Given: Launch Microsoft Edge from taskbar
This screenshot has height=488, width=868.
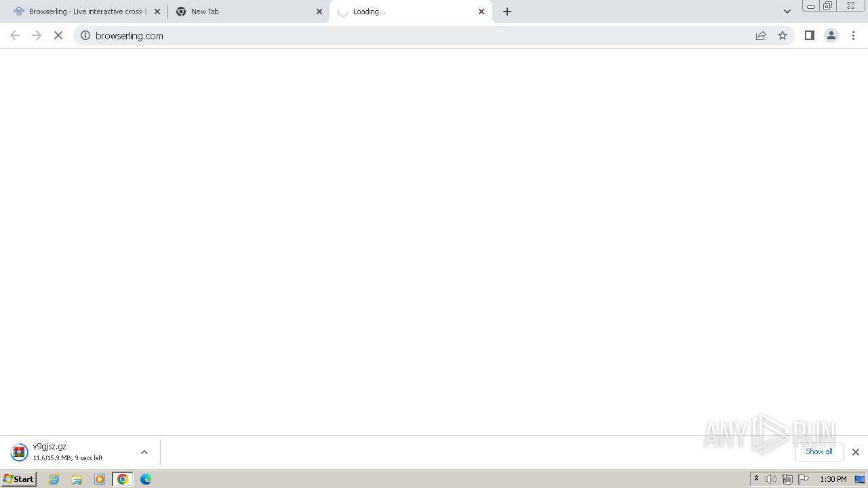Looking at the screenshot, I should [x=146, y=479].
